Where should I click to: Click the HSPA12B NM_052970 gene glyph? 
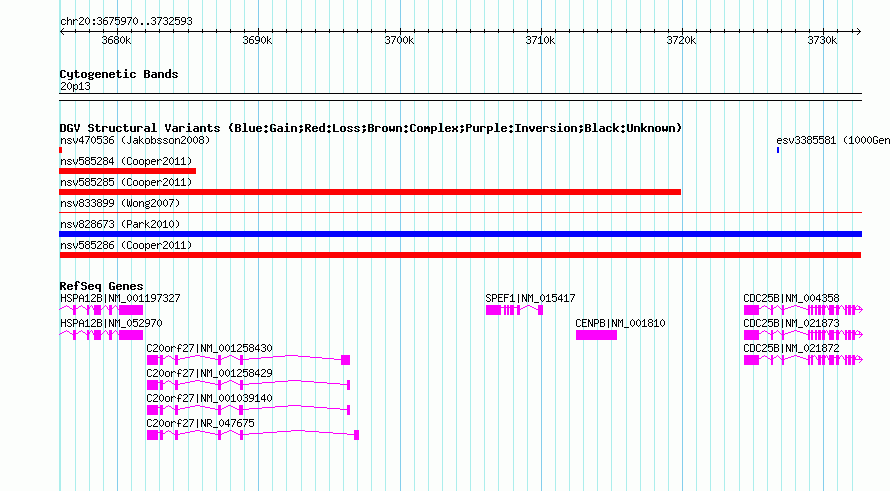click(101, 335)
